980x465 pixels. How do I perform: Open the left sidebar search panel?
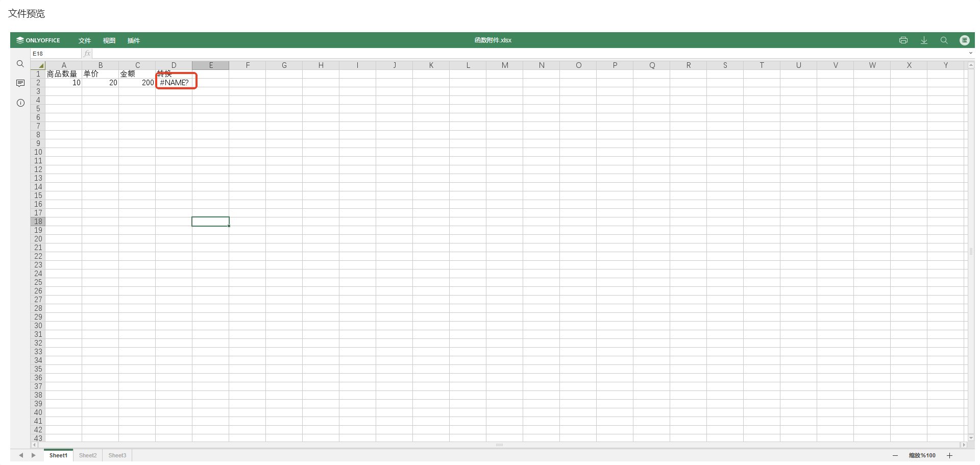coord(20,64)
